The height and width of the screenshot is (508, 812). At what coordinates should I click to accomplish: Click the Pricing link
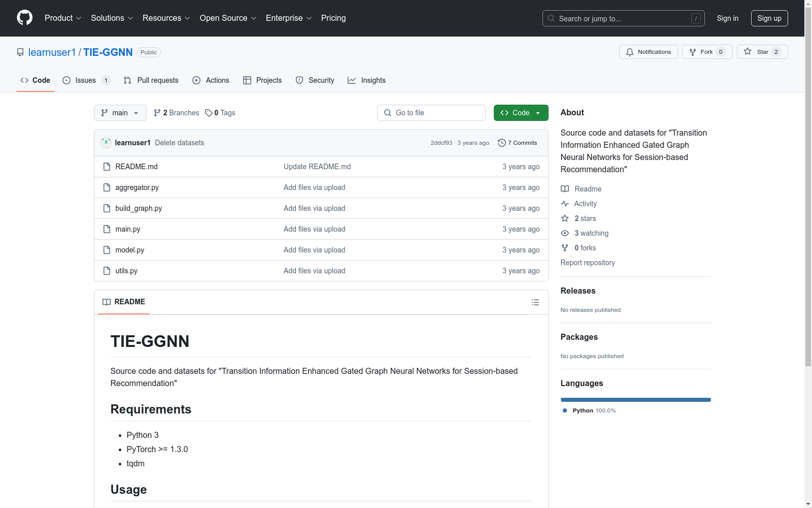(333, 18)
